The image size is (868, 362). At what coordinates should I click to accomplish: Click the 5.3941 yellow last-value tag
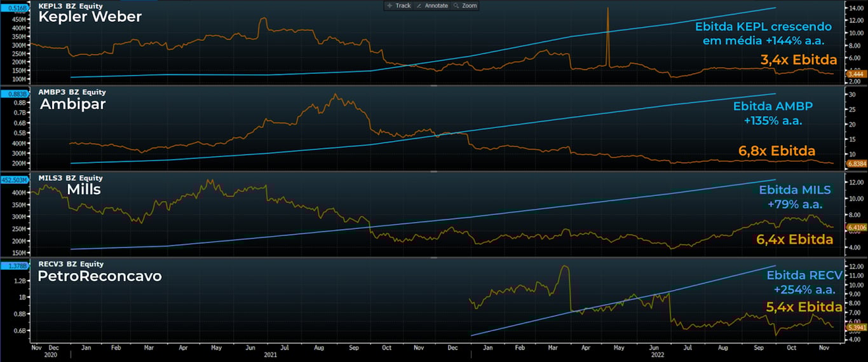(x=855, y=327)
